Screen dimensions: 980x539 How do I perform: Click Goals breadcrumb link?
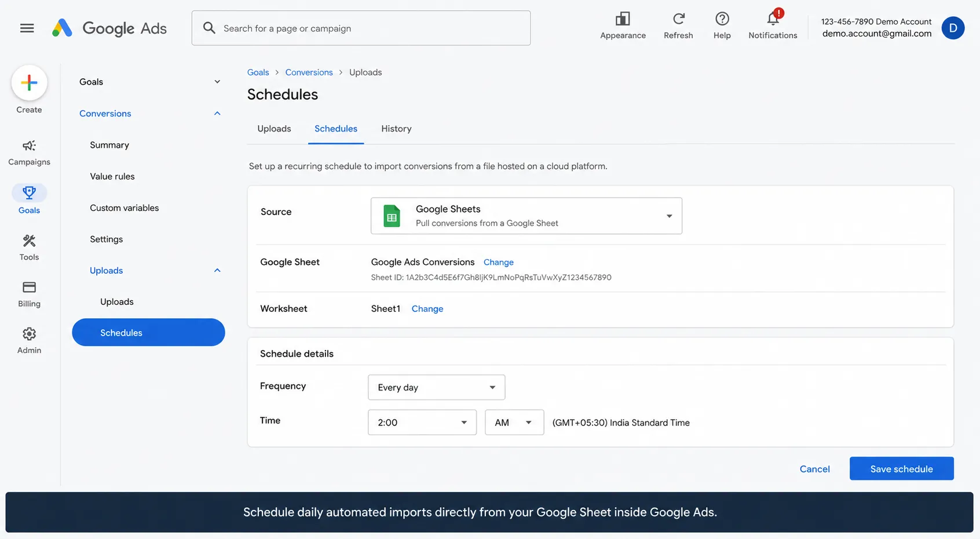click(258, 72)
